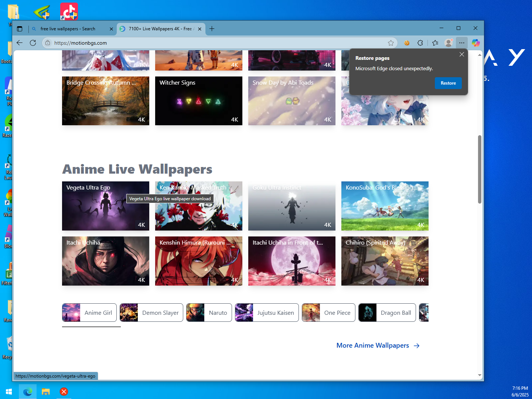Switch to the free live wallpapers Search tab
This screenshot has height=399, width=532.
[72, 29]
